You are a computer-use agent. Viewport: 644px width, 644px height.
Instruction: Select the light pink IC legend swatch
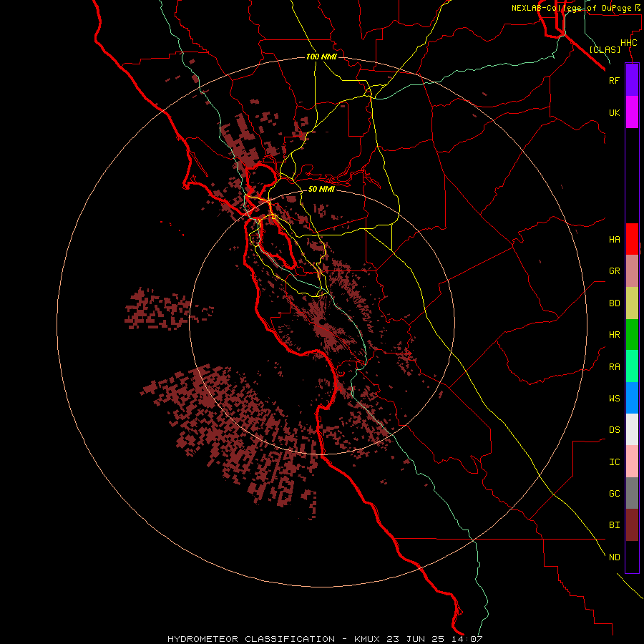click(x=632, y=462)
